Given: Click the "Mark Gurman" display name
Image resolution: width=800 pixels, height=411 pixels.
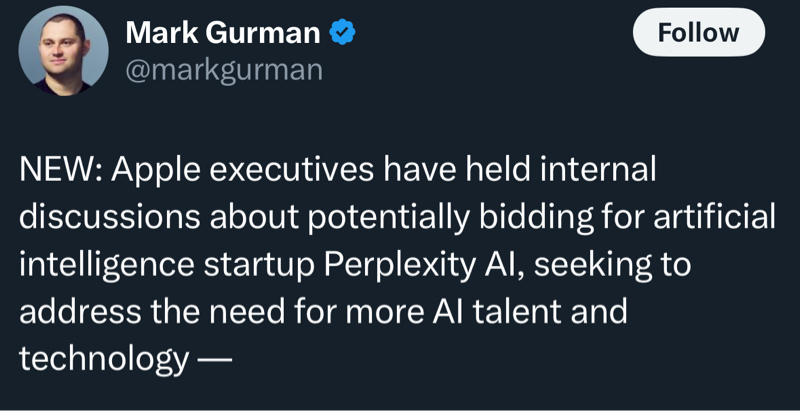Looking at the screenshot, I should (x=222, y=33).
